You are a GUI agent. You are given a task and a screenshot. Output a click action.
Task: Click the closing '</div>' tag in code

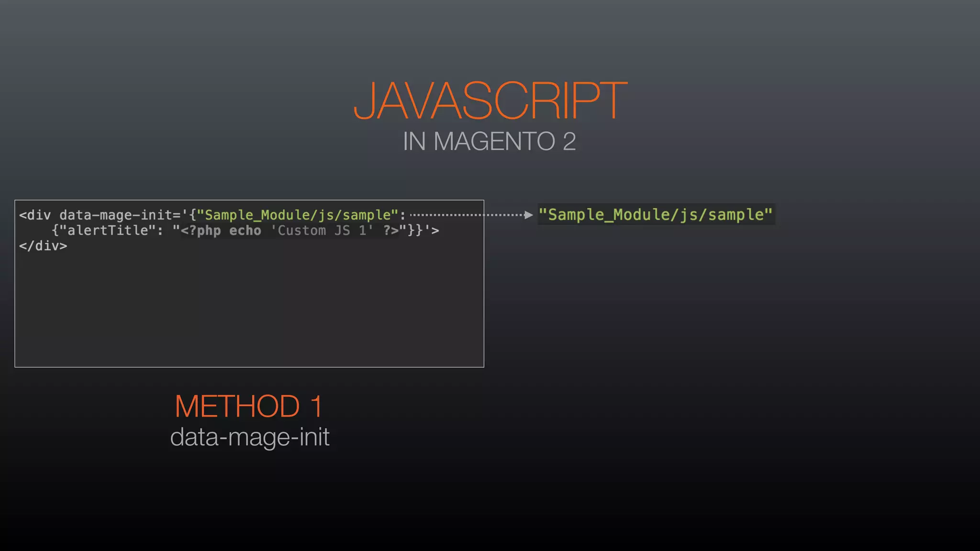[43, 246]
